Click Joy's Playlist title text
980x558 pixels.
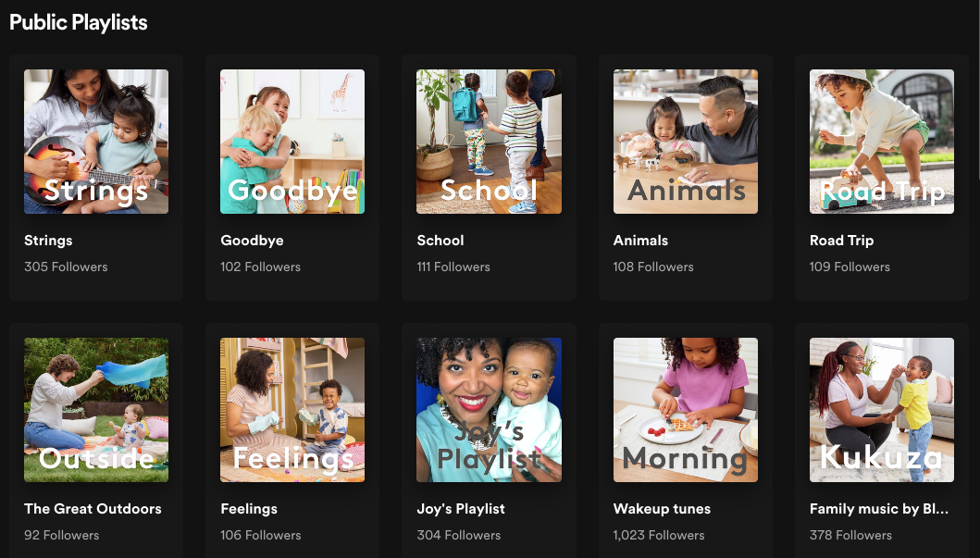point(461,509)
